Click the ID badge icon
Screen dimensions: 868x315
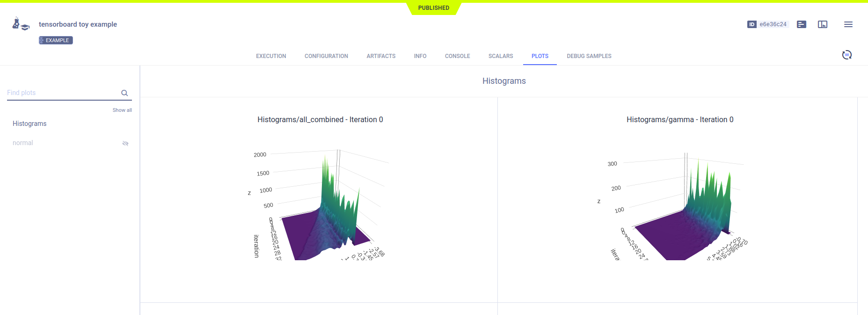coord(751,24)
